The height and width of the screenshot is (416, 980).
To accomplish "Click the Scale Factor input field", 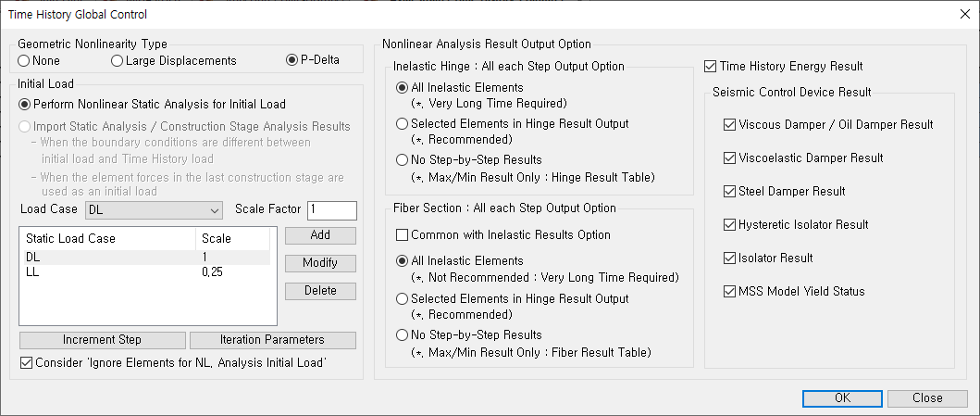I will [x=332, y=210].
